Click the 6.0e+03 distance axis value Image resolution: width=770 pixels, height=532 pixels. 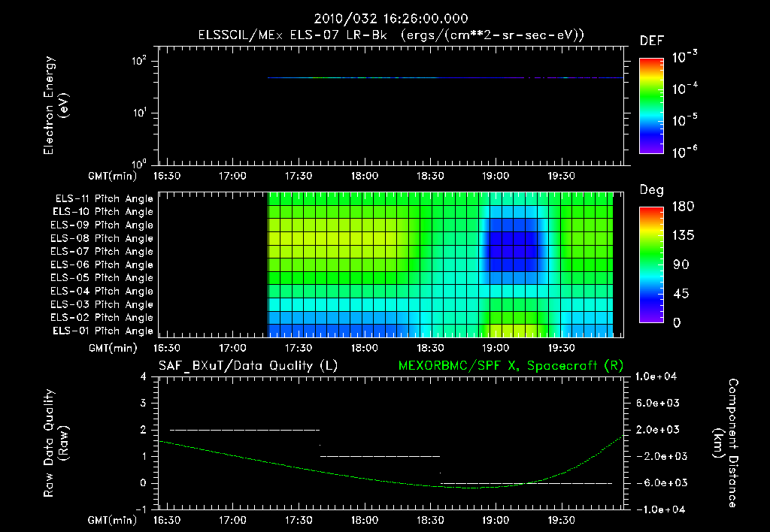[658, 404]
